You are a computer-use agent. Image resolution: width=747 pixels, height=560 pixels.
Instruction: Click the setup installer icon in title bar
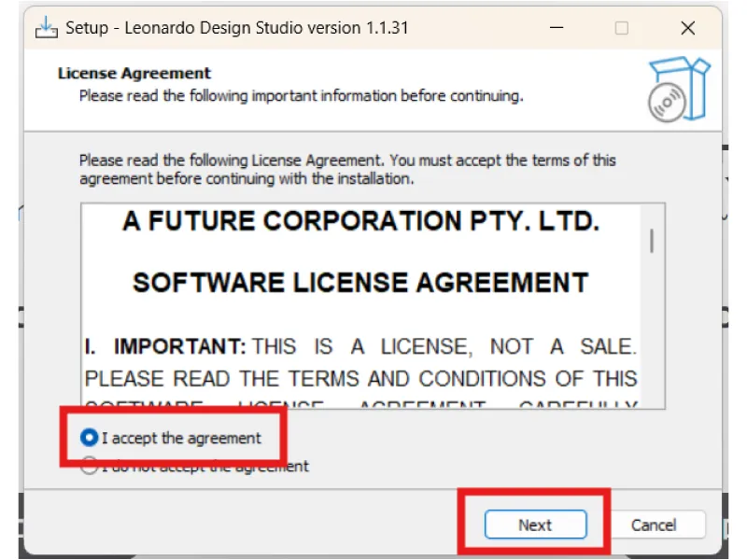tap(47, 28)
